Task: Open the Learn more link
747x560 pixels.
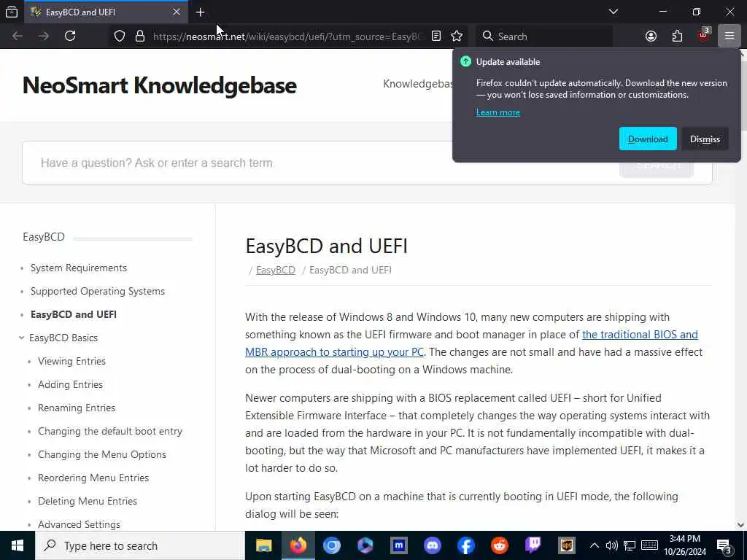Action: tap(498, 112)
